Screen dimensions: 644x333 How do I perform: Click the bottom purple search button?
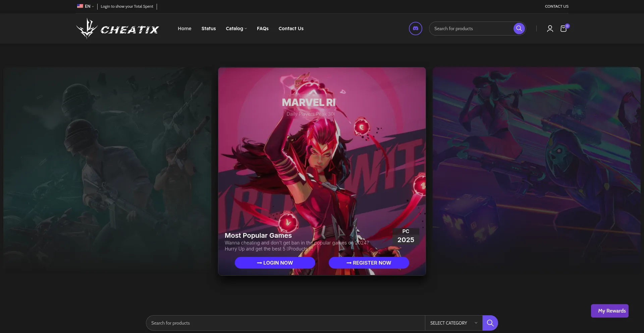click(x=490, y=323)
